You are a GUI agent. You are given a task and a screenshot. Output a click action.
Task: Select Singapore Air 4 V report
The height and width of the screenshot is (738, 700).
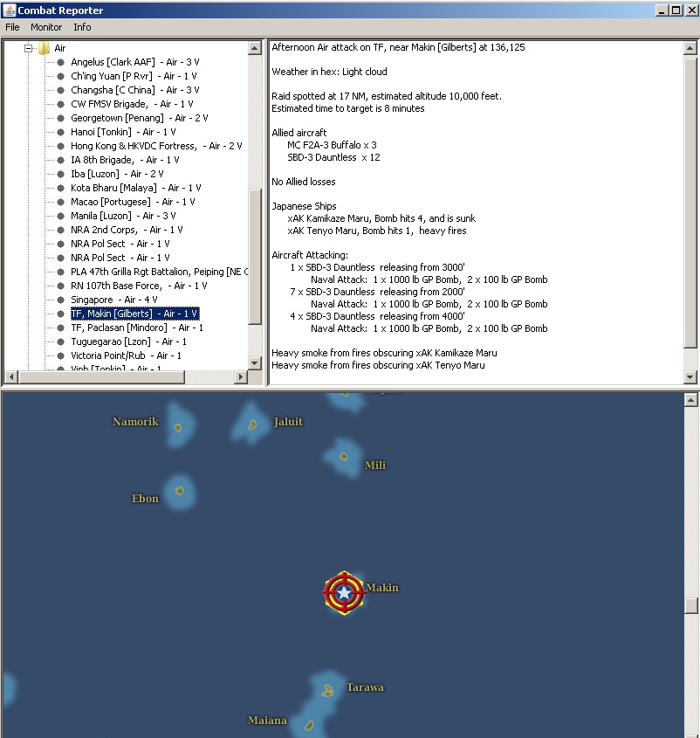click(113, 300)
